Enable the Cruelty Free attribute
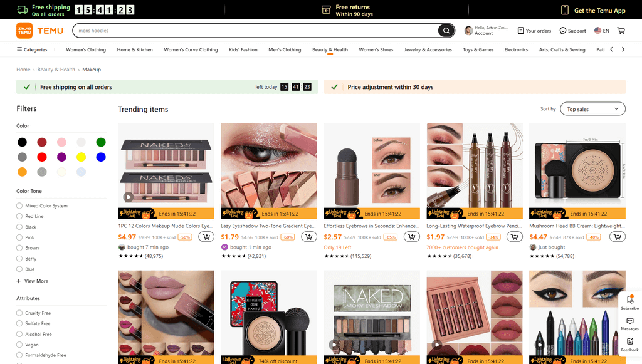The height and width of the screenshot is (364, 642). point(19,313)
